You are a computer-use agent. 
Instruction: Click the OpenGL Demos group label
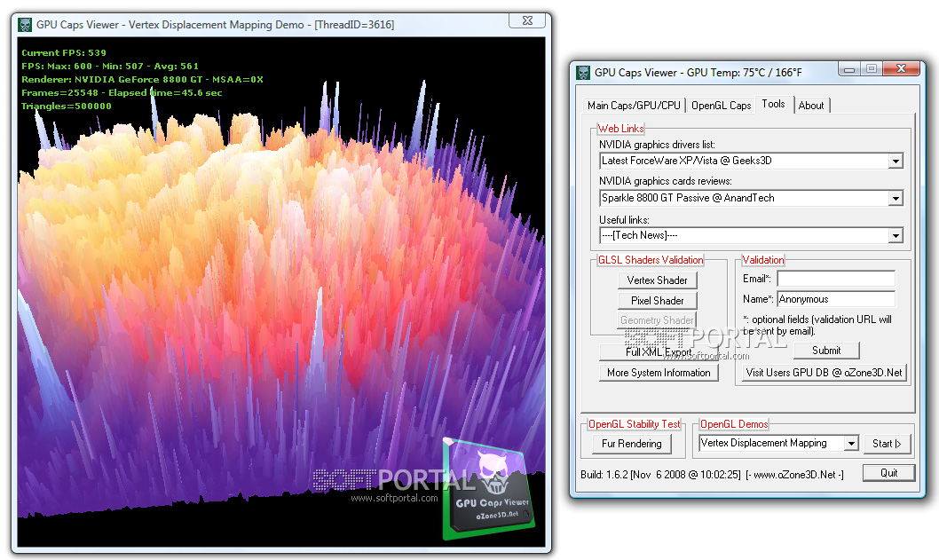click(734, 424)
